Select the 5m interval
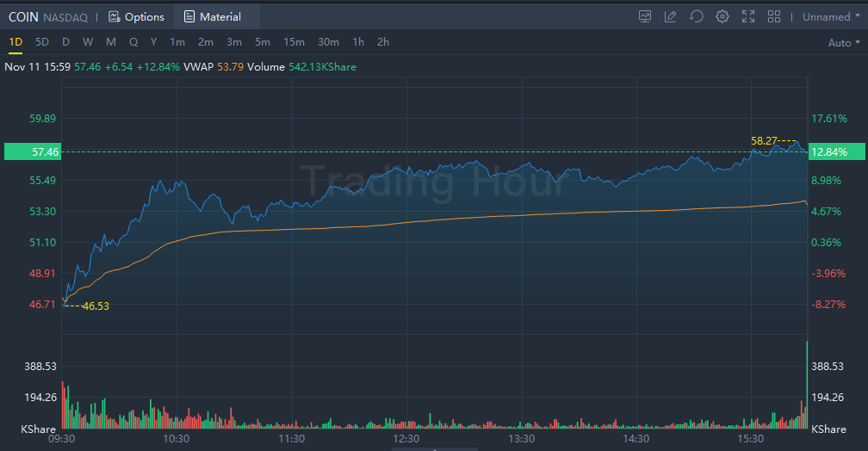Screen dimensions: 868x451 (263, 42)
